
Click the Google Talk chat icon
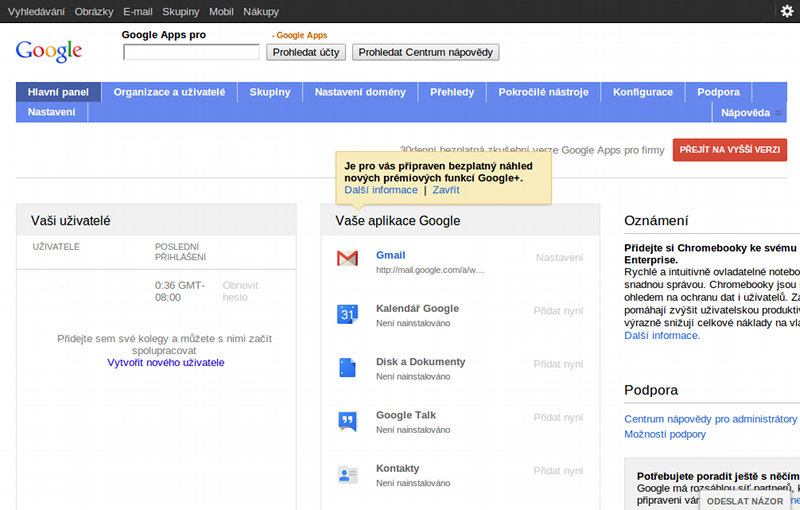347,421
